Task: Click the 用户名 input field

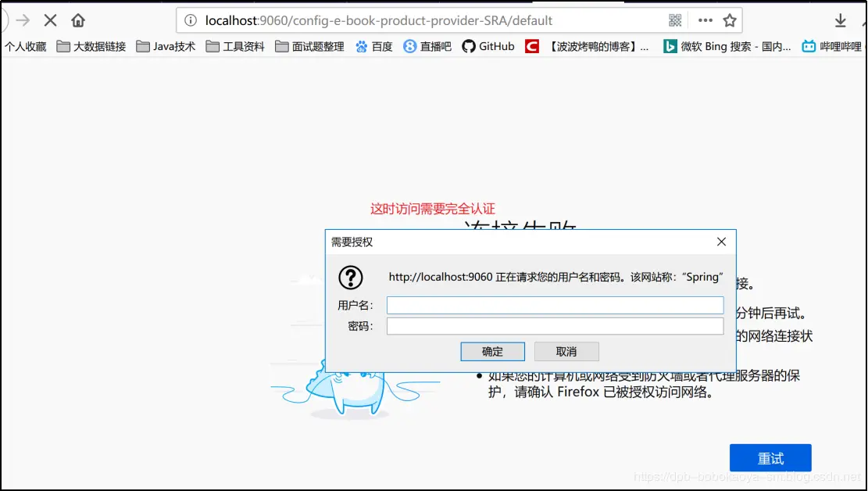Action: pyautogui.click(x=555, y=305)
